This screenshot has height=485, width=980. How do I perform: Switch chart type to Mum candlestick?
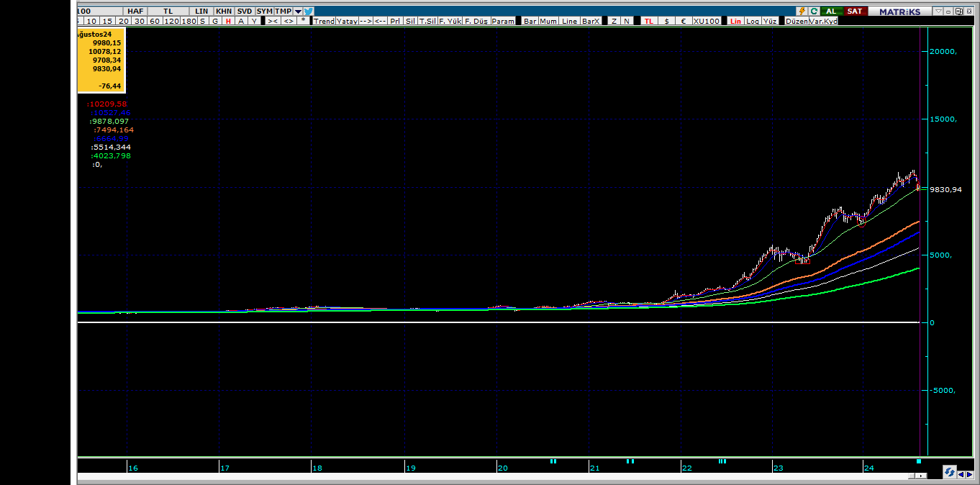click(x=548, y=21)
